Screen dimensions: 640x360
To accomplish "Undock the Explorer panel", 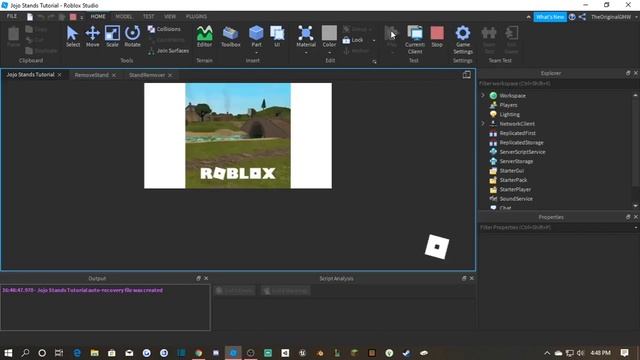I will 628,73.
